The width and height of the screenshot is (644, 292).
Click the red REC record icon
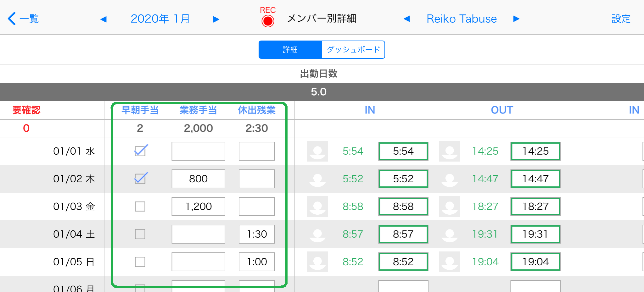click(x=268, y=21)
